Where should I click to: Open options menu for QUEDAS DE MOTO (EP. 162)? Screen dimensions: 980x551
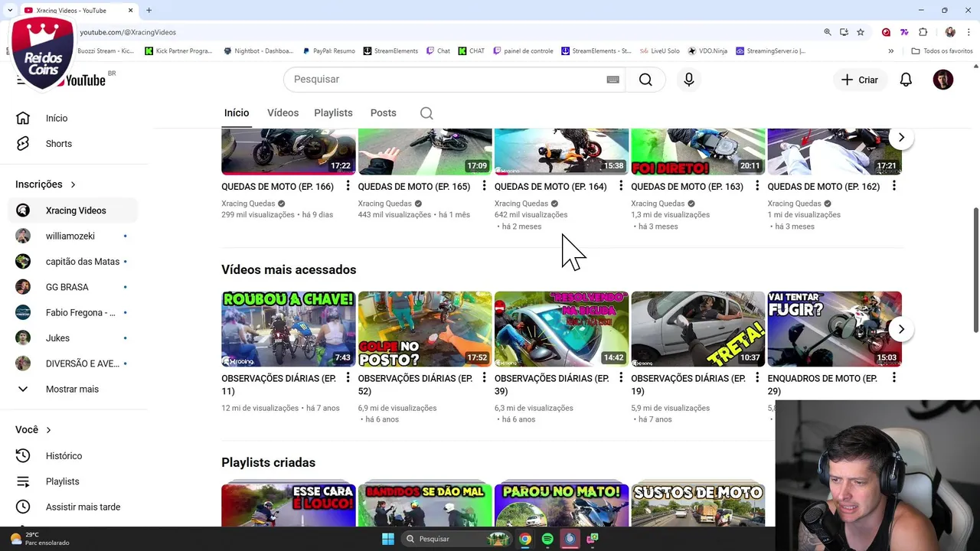pyautogui.click(x=893, y=186)
